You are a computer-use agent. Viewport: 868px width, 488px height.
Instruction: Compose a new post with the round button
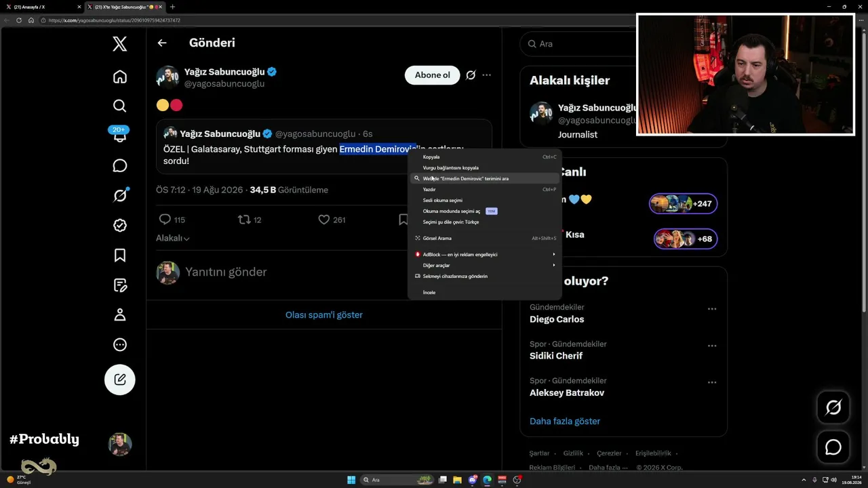[x=119, y=380]
